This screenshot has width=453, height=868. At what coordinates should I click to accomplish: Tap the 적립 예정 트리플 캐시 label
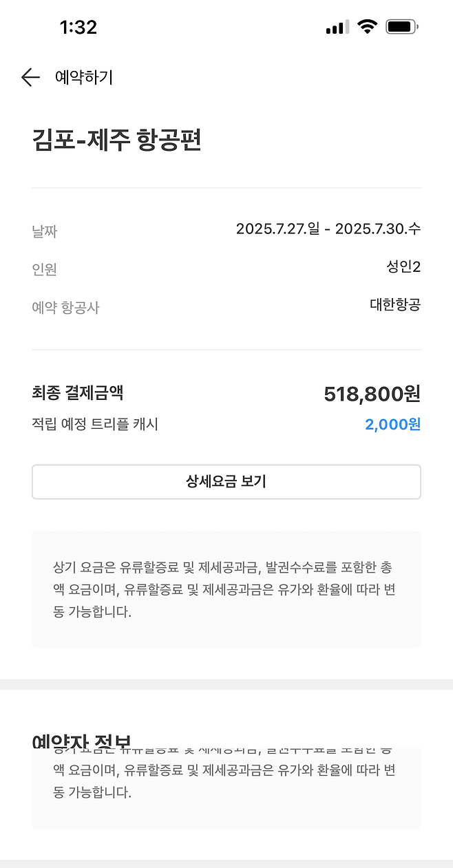click(x=95, y=424)
